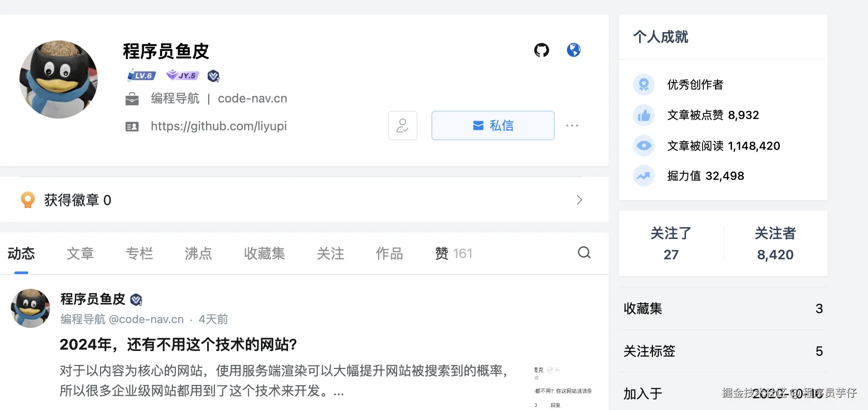Switch to the 文章 tab
This screenshot has width=868, height=410.
(x=80, y=254)
